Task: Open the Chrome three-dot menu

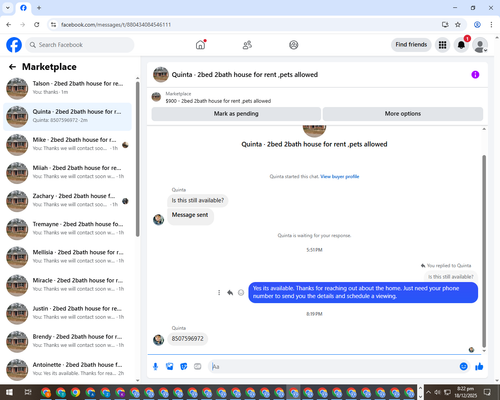Action: pos(491,25)
